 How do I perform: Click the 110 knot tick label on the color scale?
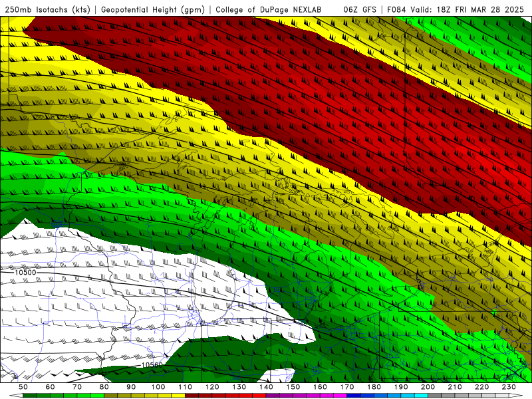[186, 387]
